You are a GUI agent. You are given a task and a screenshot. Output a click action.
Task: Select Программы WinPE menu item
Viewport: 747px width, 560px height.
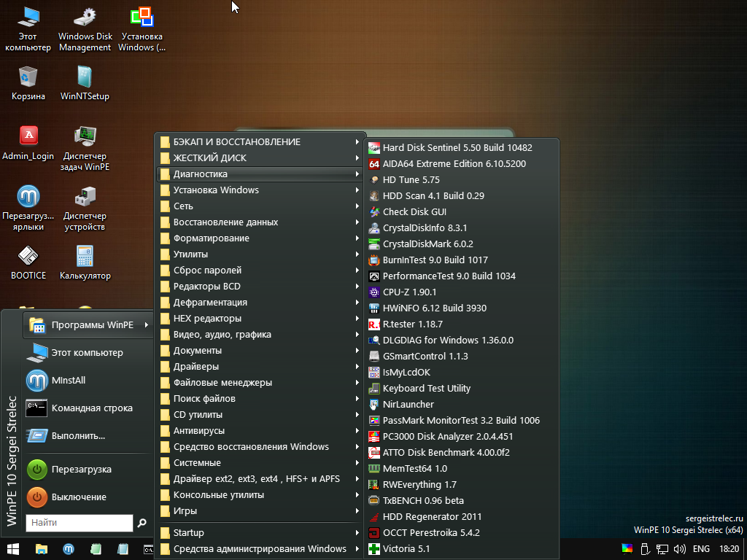point(88,324)
